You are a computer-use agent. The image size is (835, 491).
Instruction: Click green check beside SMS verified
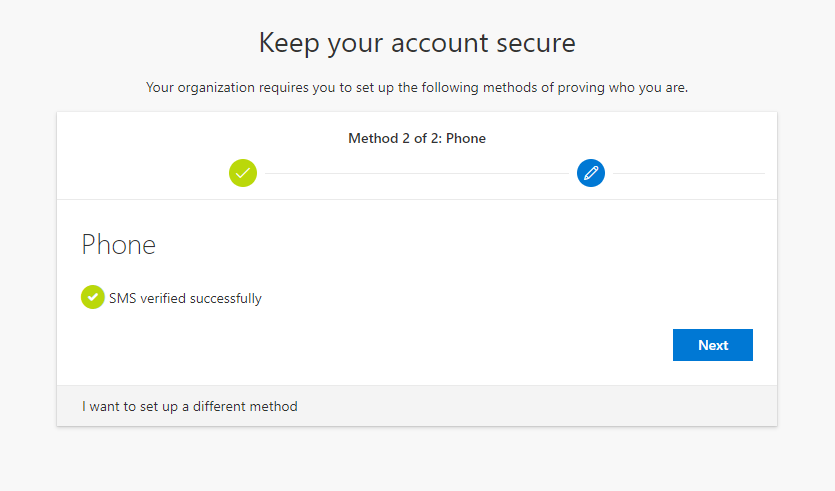pos(93,297)
